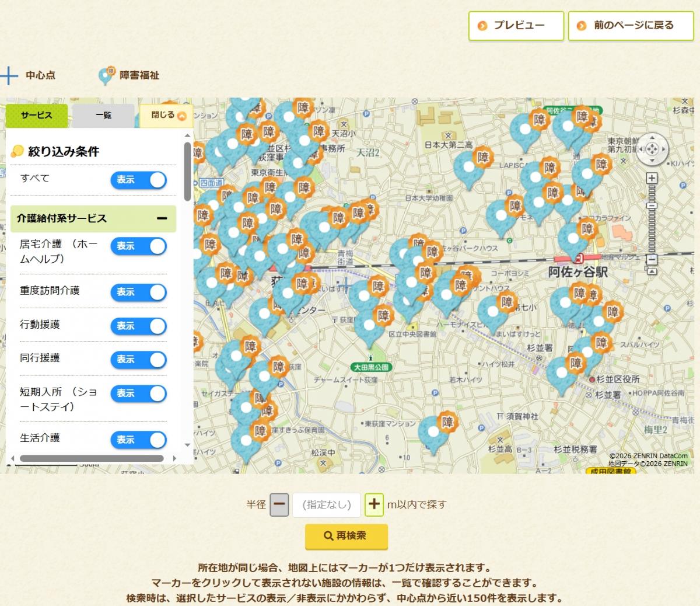700x606 pixels.
Task: Click the up arrow on the compass pan control
Action: tap(653, 138)
